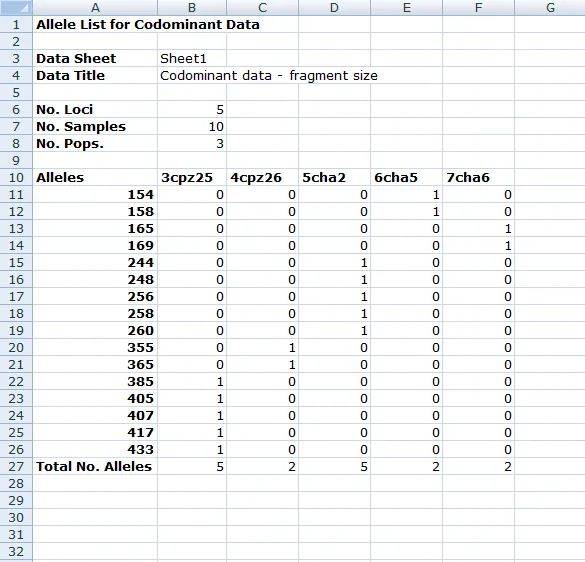Select column A header
This screenshot has width=585, height=562.
coord(95,7)
